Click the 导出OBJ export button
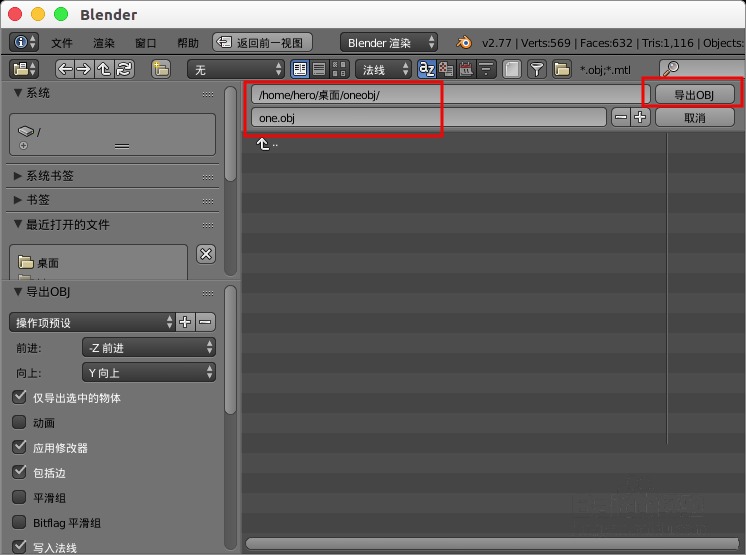746x555 pixels. click(x=695, y=94)
